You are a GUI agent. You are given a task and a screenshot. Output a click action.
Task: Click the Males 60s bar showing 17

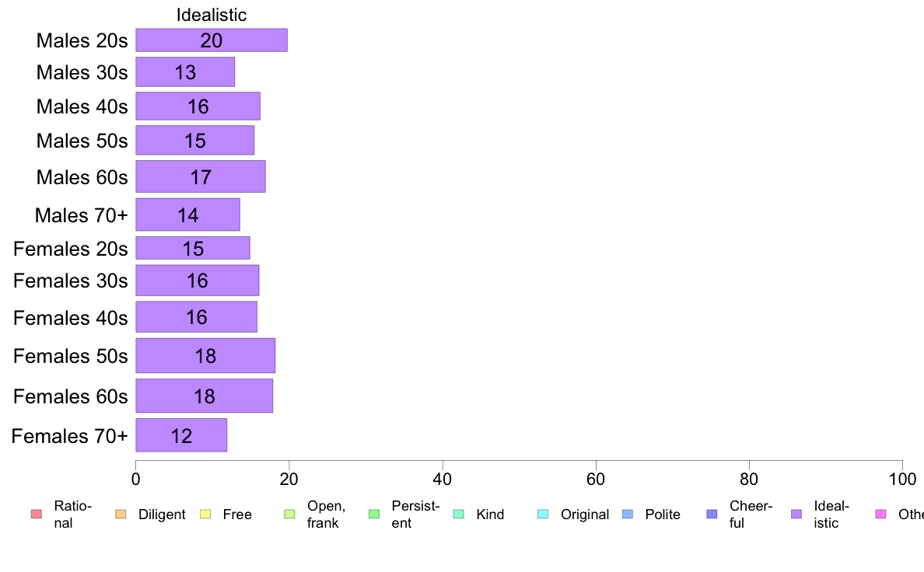[201, 176]
